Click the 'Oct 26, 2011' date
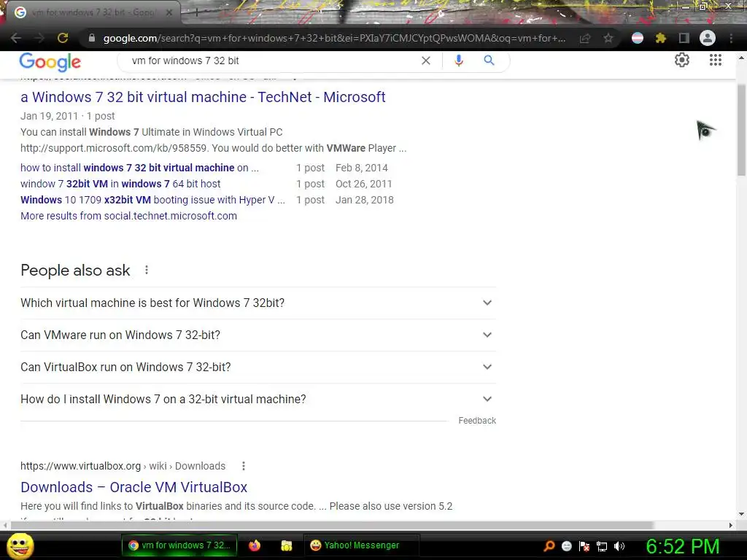 363,184
